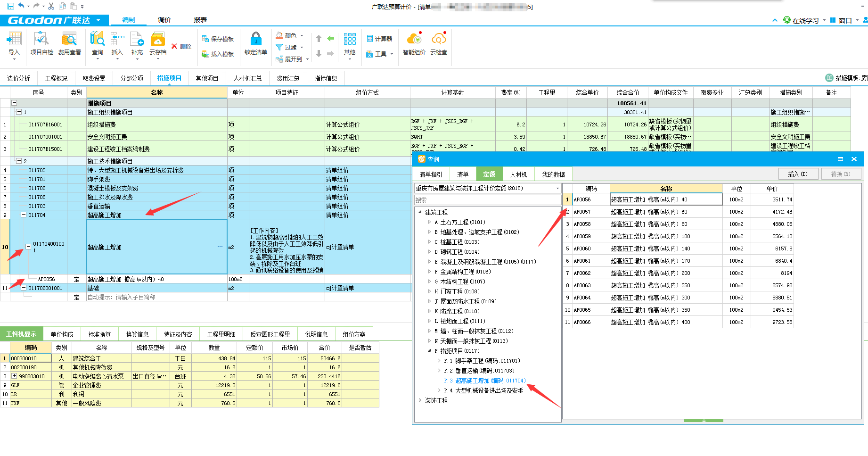Open 人材机 tab in query dialog
The width and height of the screenshot is (868, 456).
(518, 174)
